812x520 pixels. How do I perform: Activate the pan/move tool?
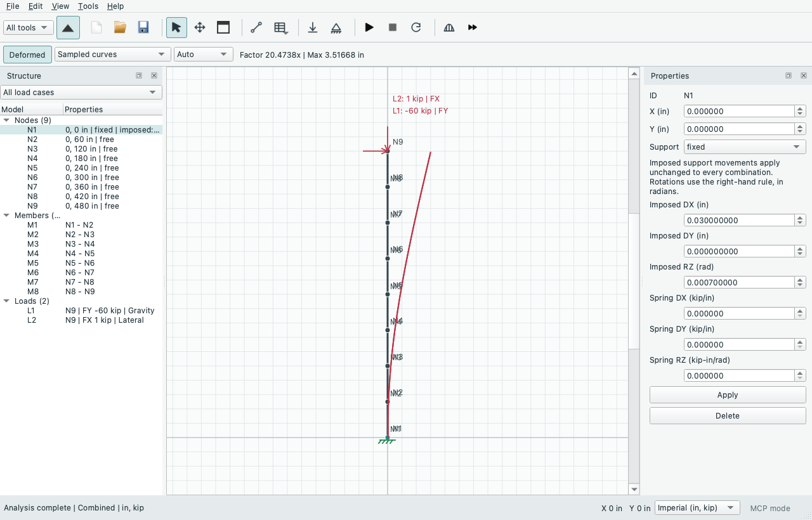[x=200, y=28]
